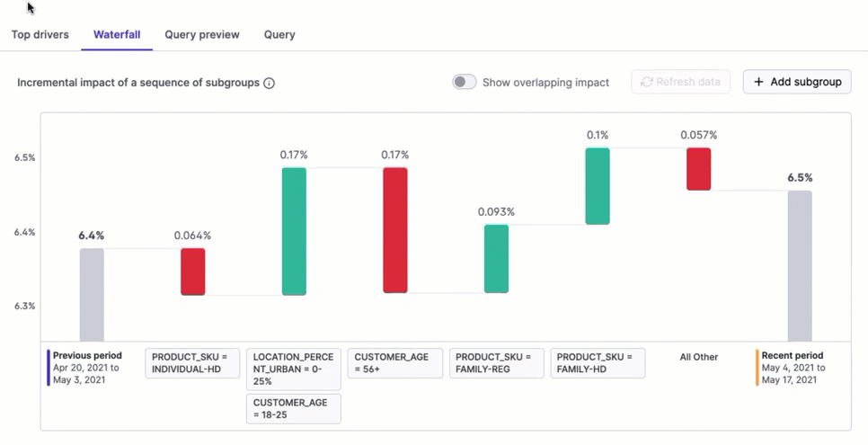Screen dimensions: 868x445
Task: Click the Refresh data button
Action: (680, 82)
